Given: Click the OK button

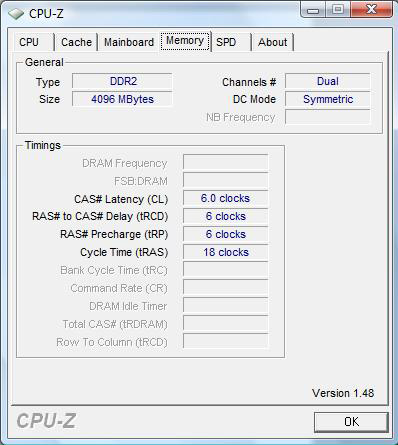Looking at the screenshot, I should [351, 422].
